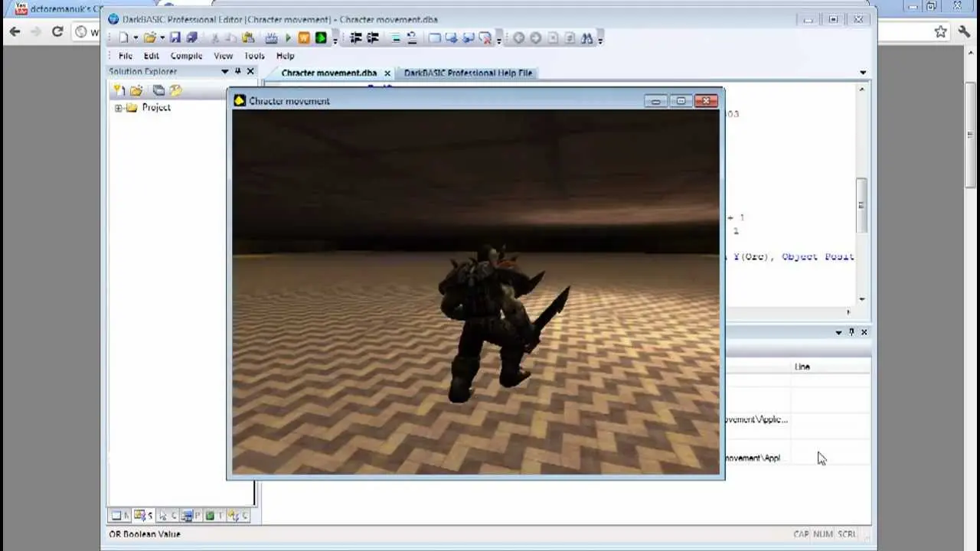
Task: Toggle the pin on the bottom output panel
Action: pyautogui.click(x=851, y=332)
